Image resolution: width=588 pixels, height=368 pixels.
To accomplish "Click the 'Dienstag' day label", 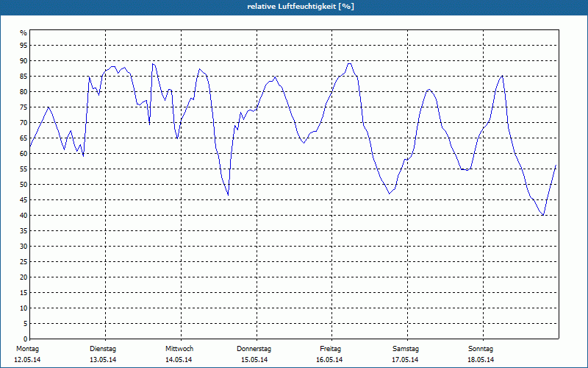I will (x=103, y=349).
